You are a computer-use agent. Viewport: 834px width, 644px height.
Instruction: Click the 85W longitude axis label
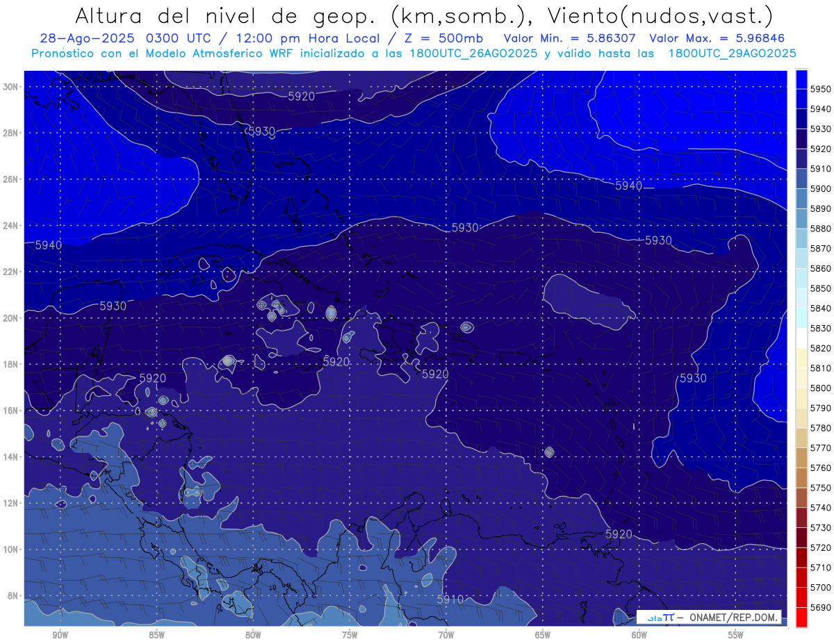pyautogui.click(x=157, y=635)
